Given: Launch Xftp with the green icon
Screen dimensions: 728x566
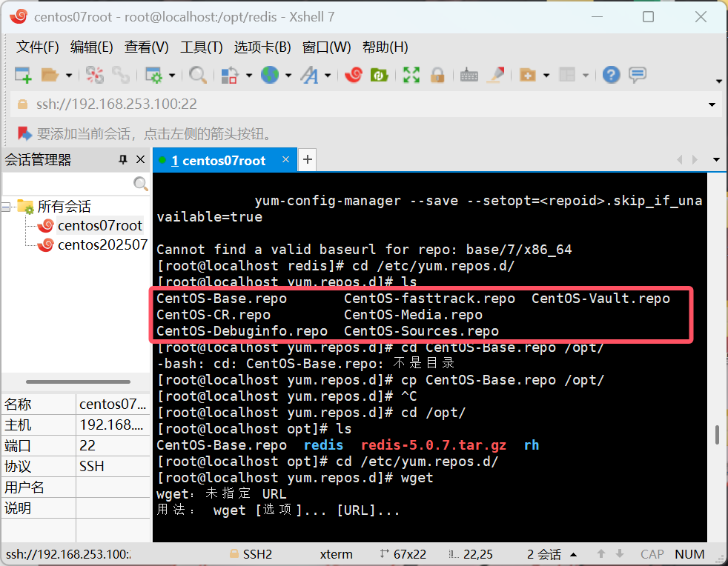Looking at the screenshot, I should point(380,75).
